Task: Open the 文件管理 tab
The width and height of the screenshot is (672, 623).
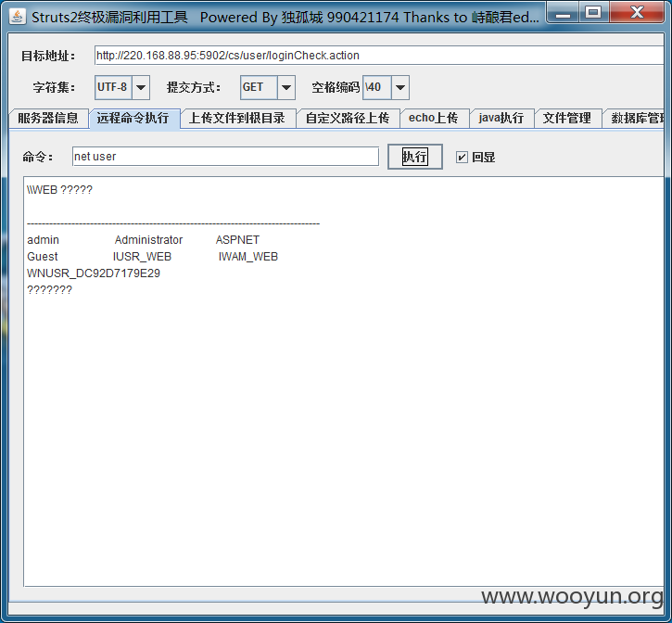Action: pyautogui.click(x=567, y=118)
